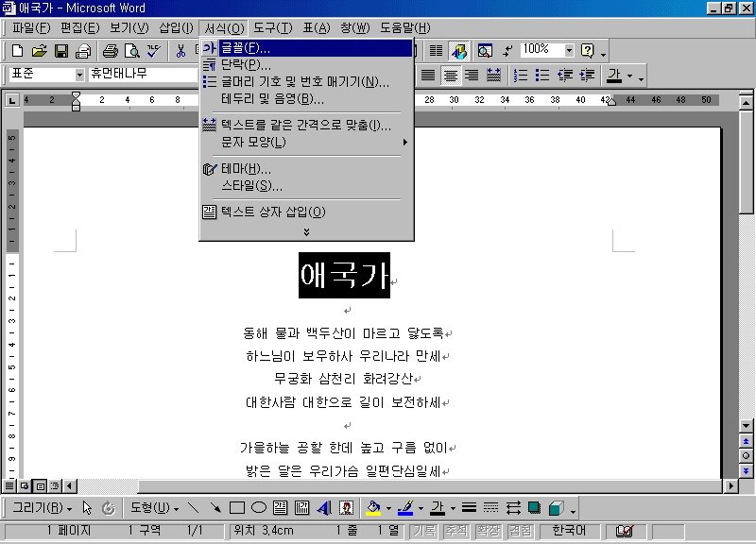This screenshot has height=544, width=756.
Task: Click the ruler tab selector button
Action: point(12,100)
